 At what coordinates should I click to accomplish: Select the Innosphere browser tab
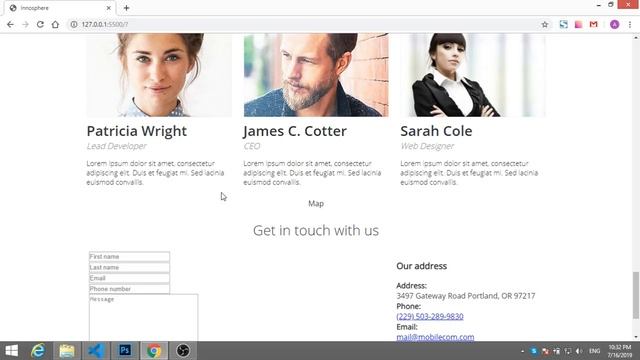click(x=60, y=8)
